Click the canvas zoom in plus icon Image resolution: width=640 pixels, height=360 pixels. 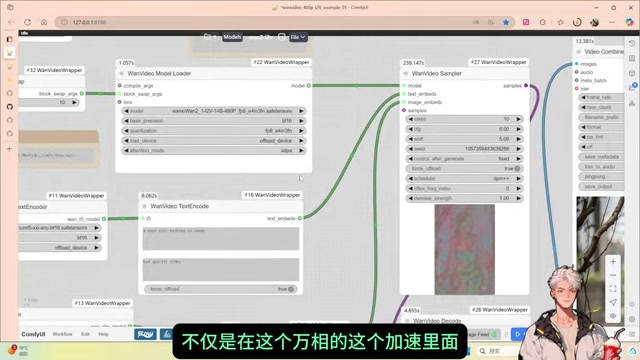click(x=613, y=262)
